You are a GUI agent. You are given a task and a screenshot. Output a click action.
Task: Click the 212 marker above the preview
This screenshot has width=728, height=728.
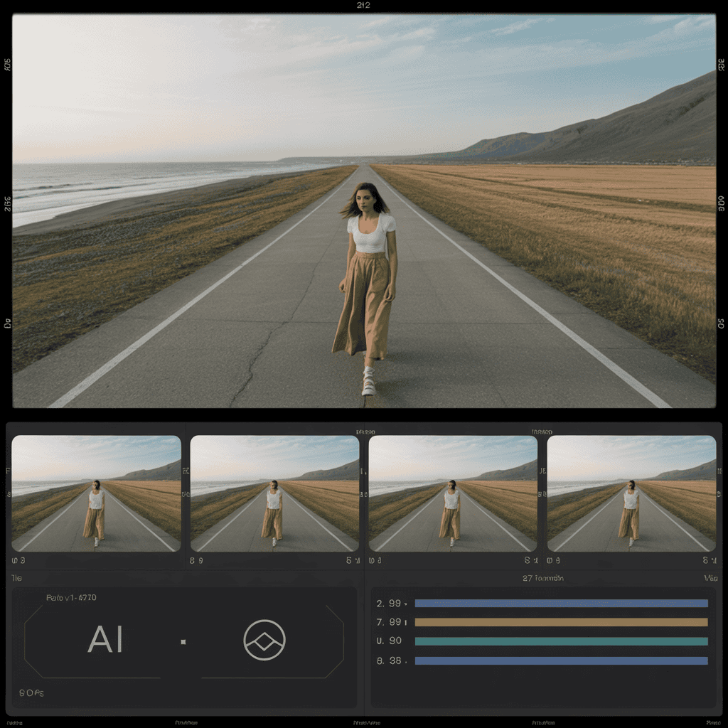(363, 6)
